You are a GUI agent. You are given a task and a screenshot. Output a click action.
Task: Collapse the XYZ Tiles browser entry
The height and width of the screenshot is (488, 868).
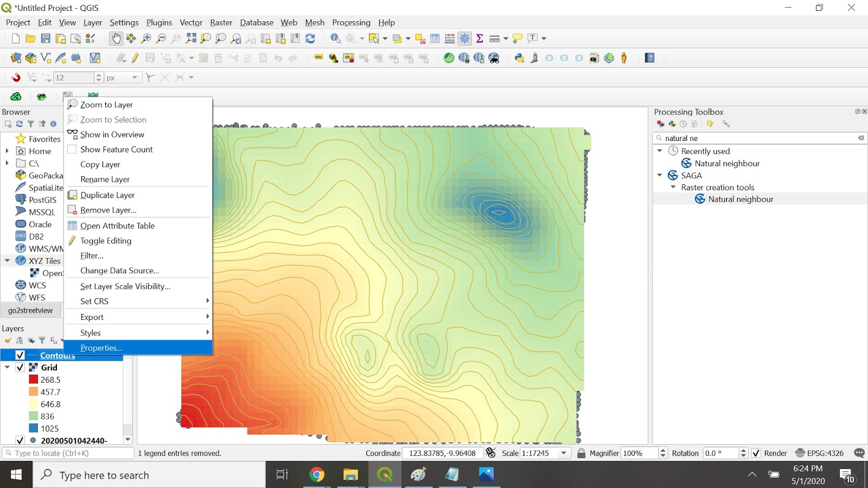pos(7,261)
